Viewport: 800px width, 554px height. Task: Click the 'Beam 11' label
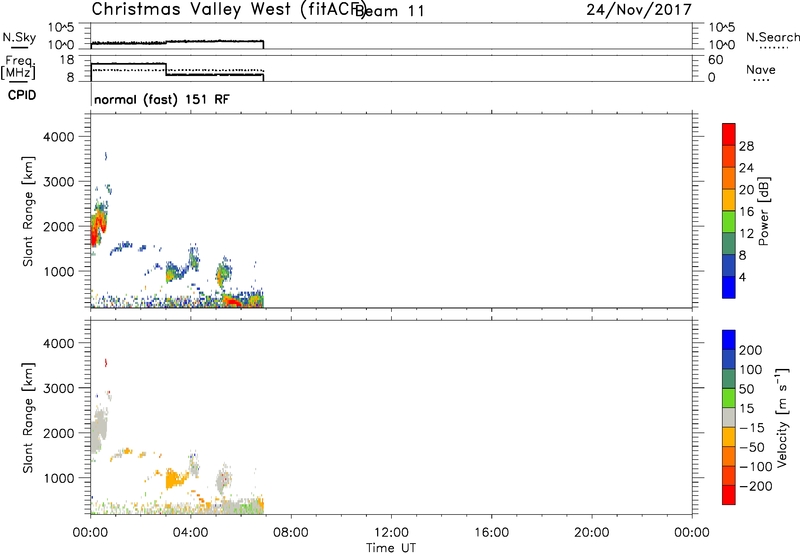pos(389,11)
